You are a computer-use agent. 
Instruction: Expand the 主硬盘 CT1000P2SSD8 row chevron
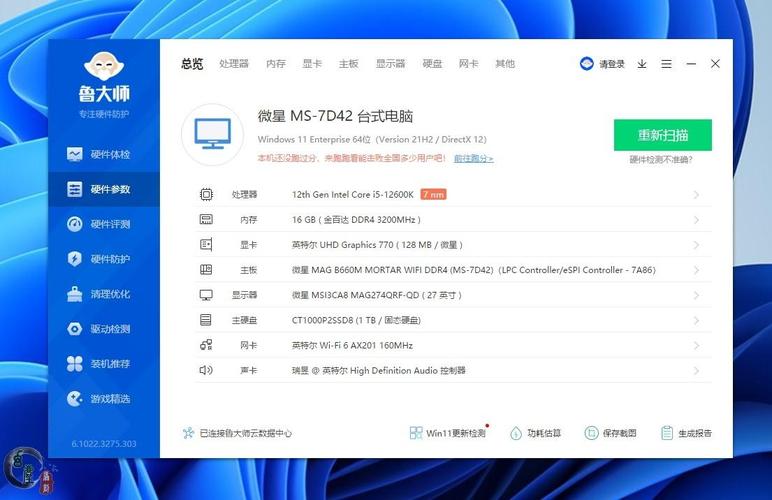click(x=696, y=320)
